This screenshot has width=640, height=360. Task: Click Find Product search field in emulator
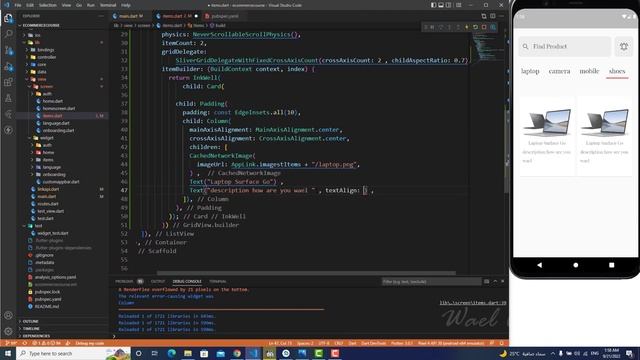pos(565,47)
